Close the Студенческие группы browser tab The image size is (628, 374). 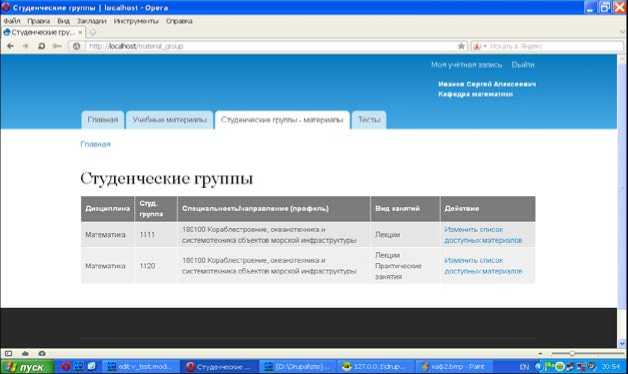80,32
